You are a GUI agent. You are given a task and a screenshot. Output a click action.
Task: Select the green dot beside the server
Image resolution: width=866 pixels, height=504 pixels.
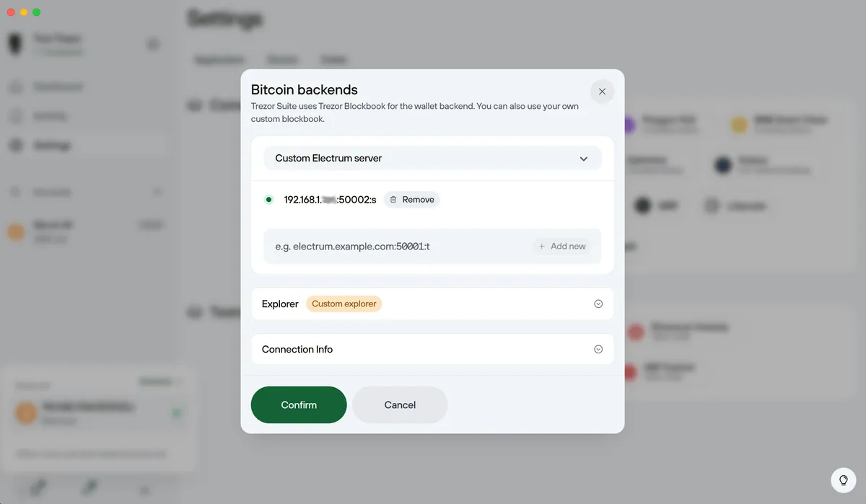point(269,200)
